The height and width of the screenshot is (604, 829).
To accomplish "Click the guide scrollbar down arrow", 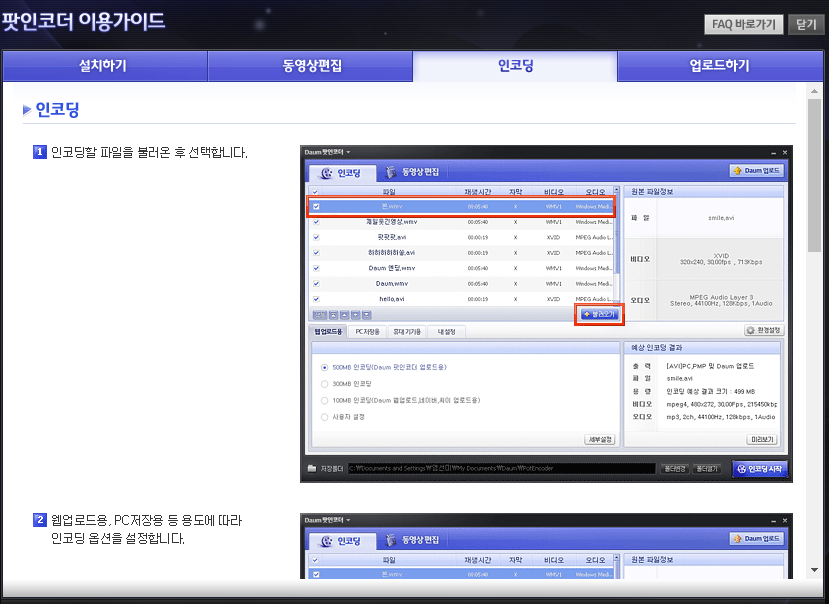I will tap(814, 570).
